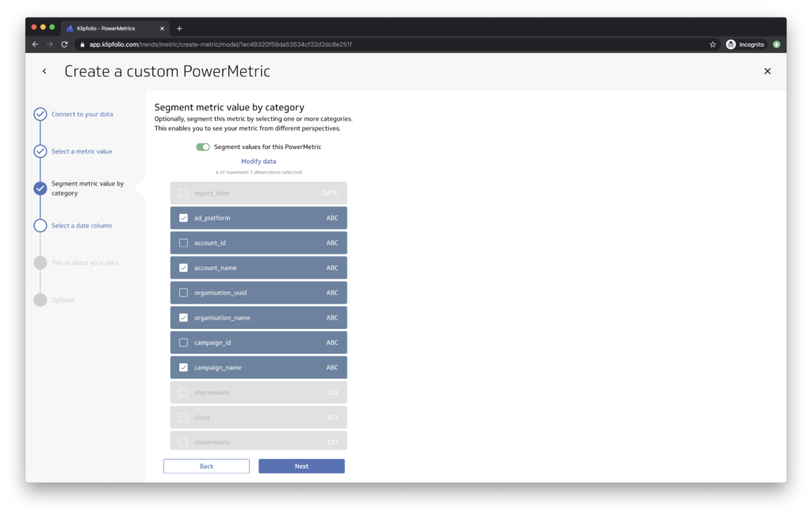Click the browser forward arrow
The height and width of the screenshot is (516, 812).
[50, 44]
